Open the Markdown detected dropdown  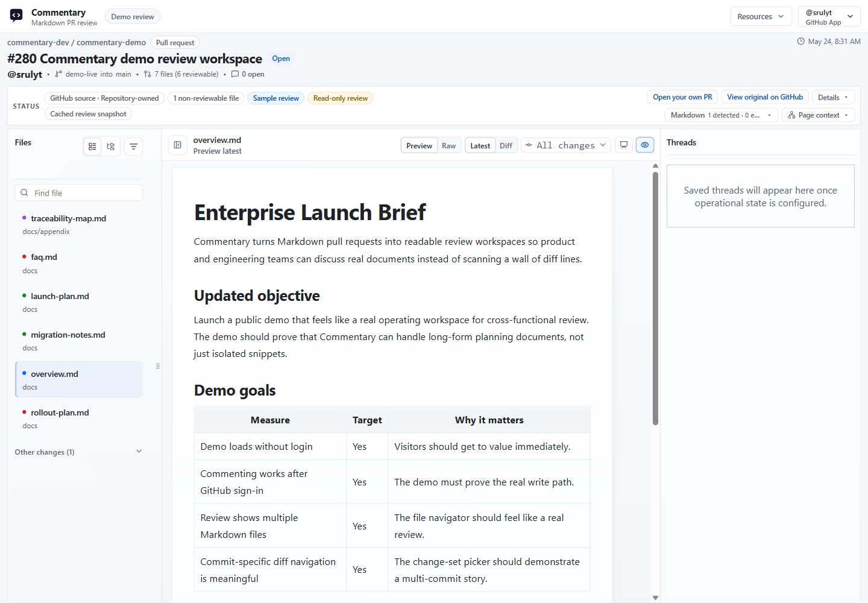click(722, 115)
